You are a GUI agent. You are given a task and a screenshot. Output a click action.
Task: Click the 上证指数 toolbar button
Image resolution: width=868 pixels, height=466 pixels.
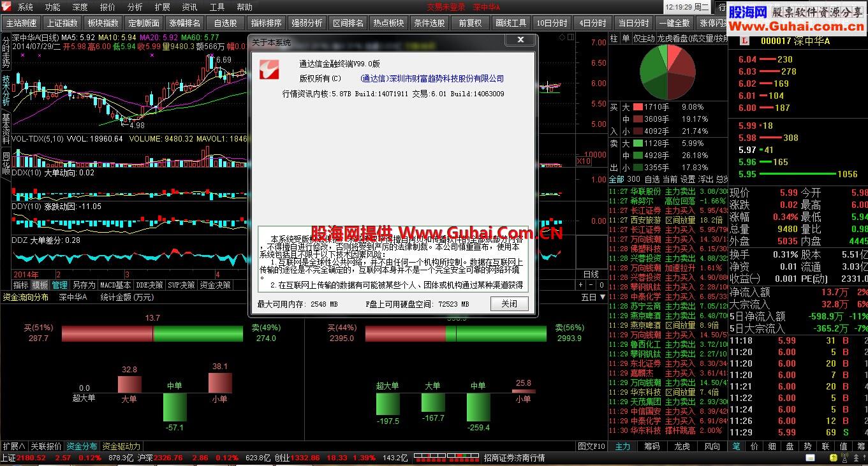pyautogui.click(x=63, y=23)
